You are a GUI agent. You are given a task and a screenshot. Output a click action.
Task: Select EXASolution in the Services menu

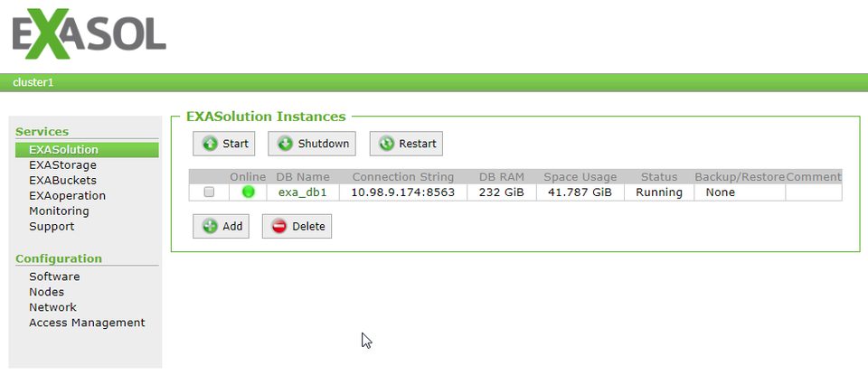point(63,150)
